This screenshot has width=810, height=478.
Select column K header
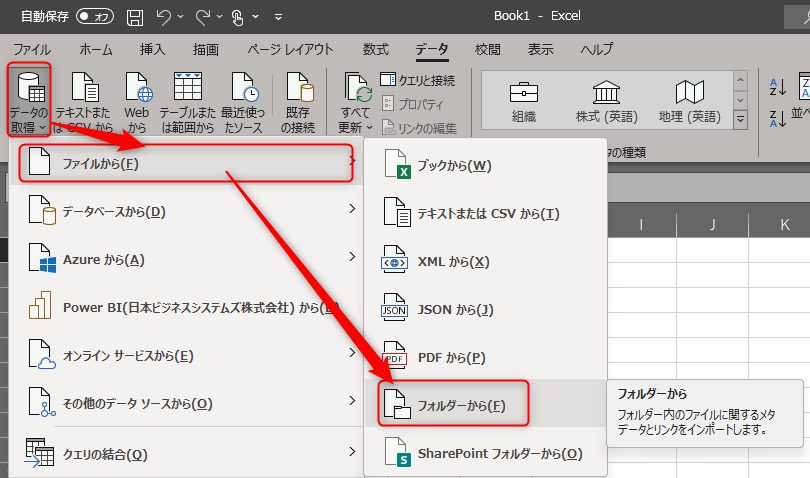point(784,224)
